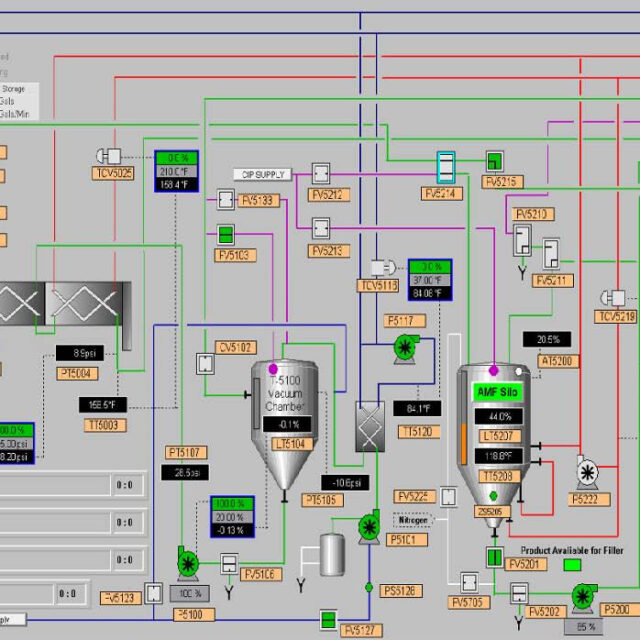Viewport: 640px width, 640px height.
Task: Select the TCV5113 control valve icon
Action: point(382,267)
